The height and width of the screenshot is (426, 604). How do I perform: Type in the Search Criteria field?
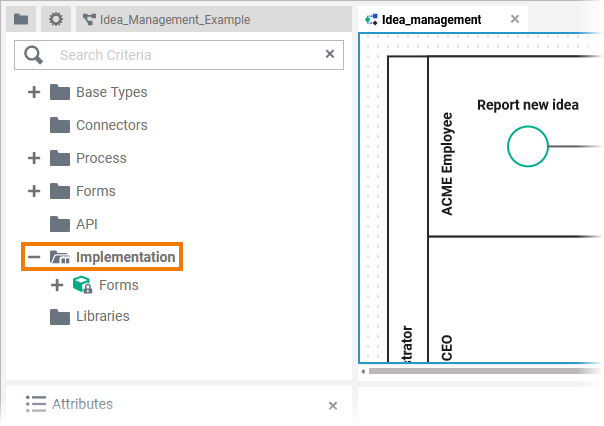[185, 55]
